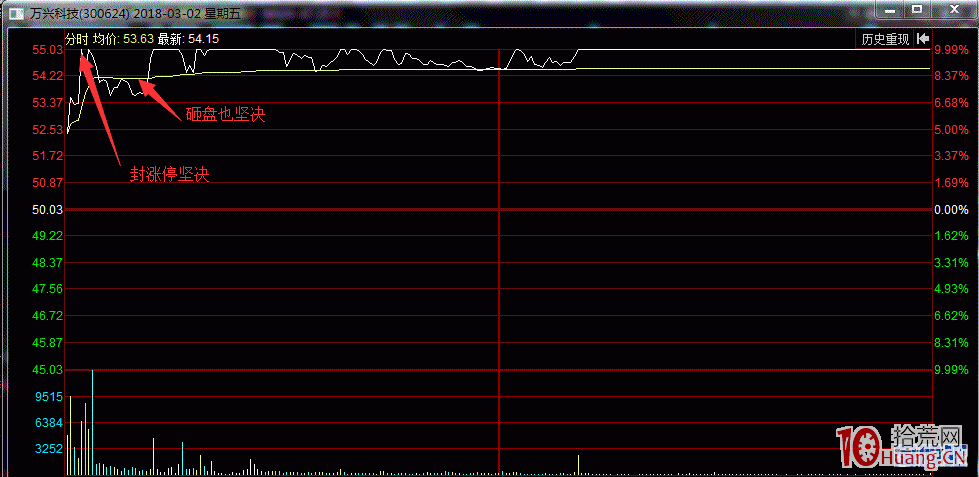Viewport: 979px width, 477px height.
Task: Click the 48.37 price axis label
Action: pyautogui.click(x=48, y=263)
